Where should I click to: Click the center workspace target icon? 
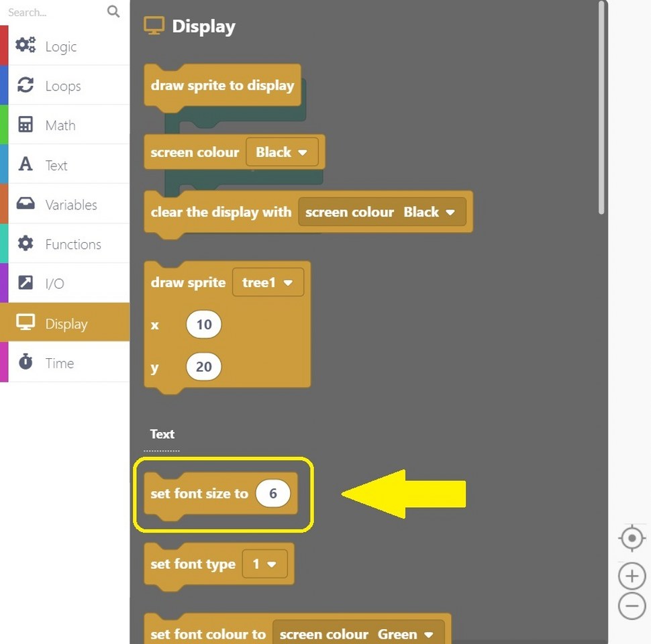(632, 538)
